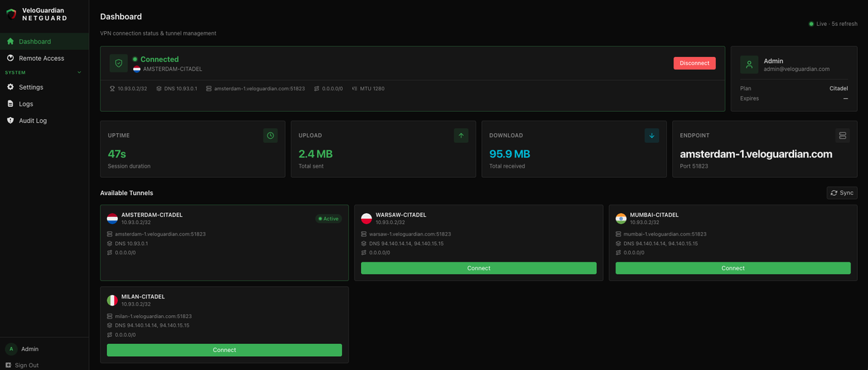
Task: Click the Citadel plan value
Action: [x=839, y=88]
